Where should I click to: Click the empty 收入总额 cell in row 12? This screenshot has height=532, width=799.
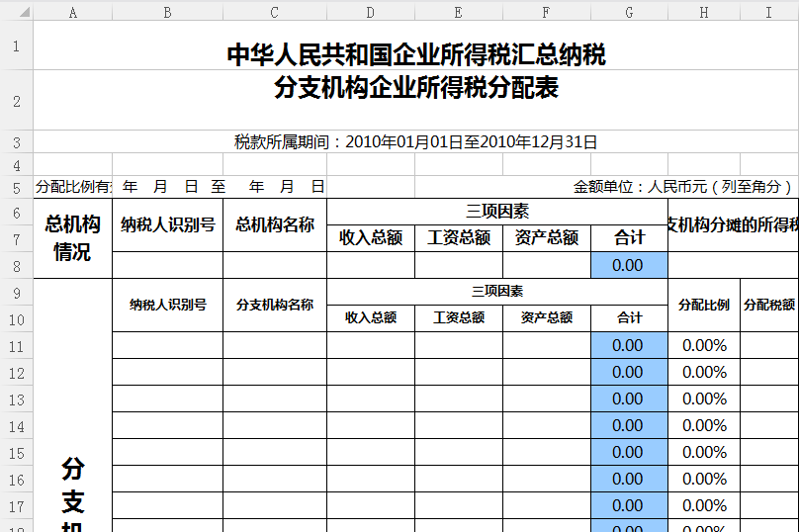tap(370, 373)
